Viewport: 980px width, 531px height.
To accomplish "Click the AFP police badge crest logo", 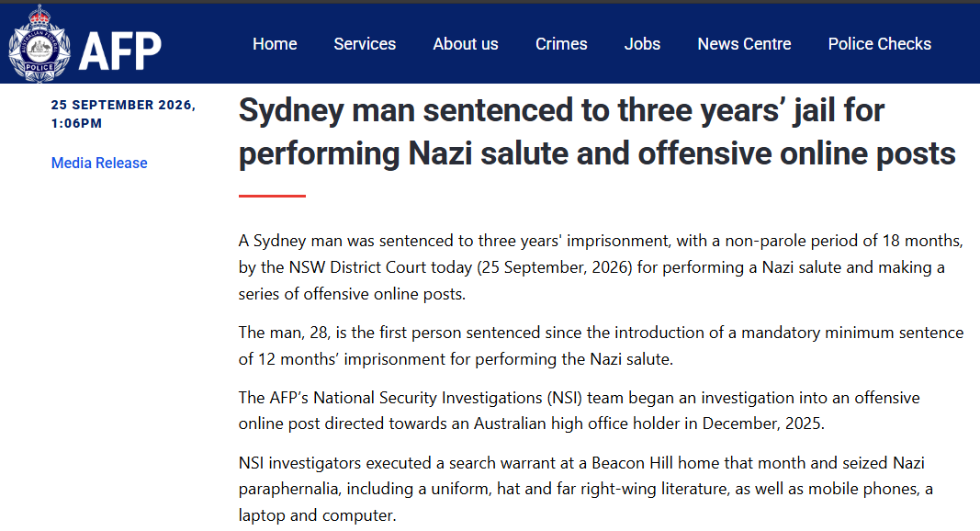I will 39,44.
